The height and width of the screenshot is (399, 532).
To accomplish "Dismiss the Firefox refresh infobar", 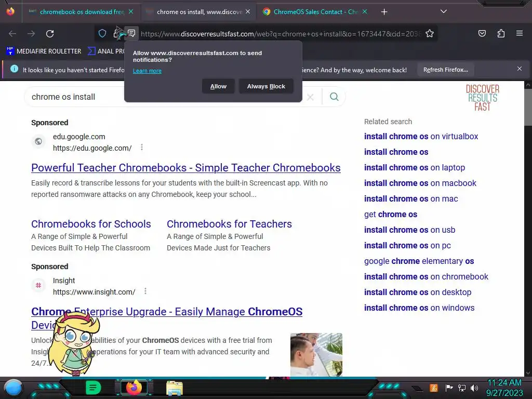I will [x=520, y=69].
